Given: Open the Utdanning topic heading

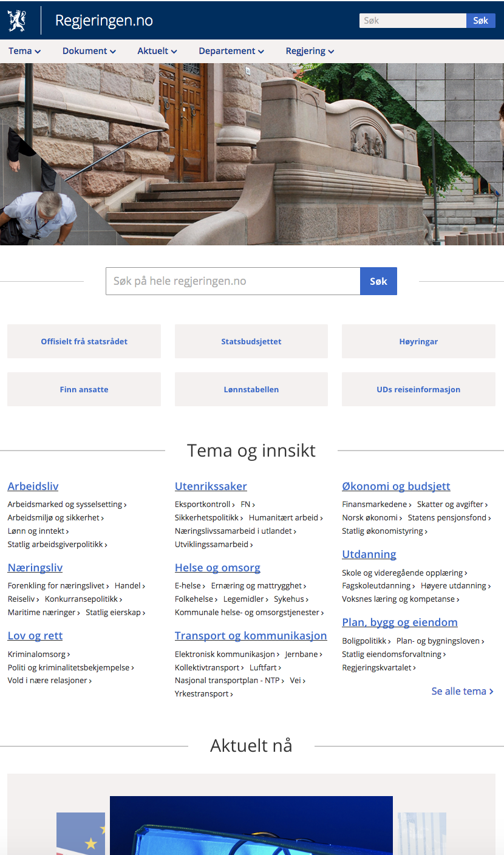Looking at the screenshot, I should pyautogui.click(x=369, y=554).
